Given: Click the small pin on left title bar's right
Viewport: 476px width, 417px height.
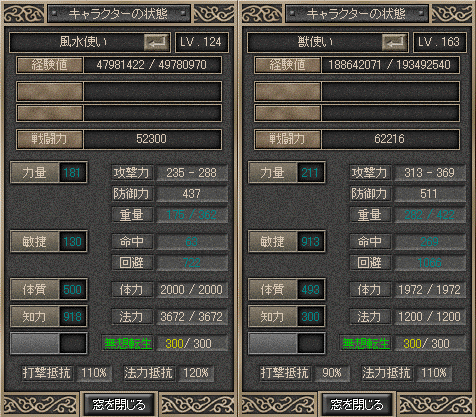Looking at the screenshot, I should click(x=183, y=13).
